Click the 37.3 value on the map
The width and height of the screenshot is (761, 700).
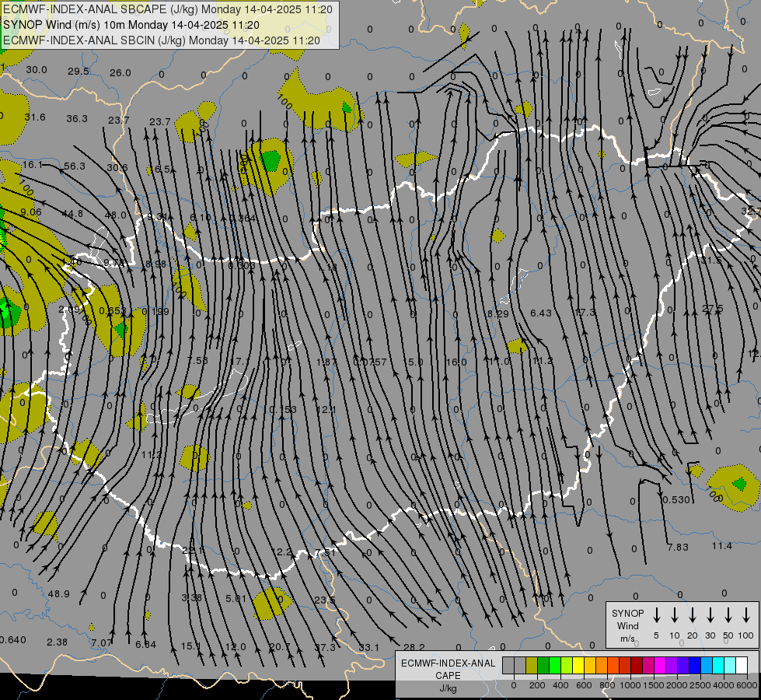tap(325, 647)
